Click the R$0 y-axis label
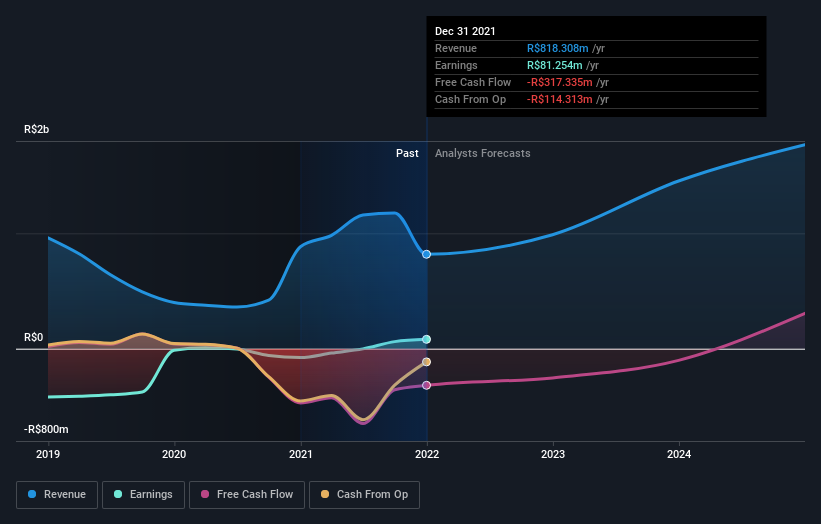This screenshot has height=524, width=821. [x=34, y=338]
